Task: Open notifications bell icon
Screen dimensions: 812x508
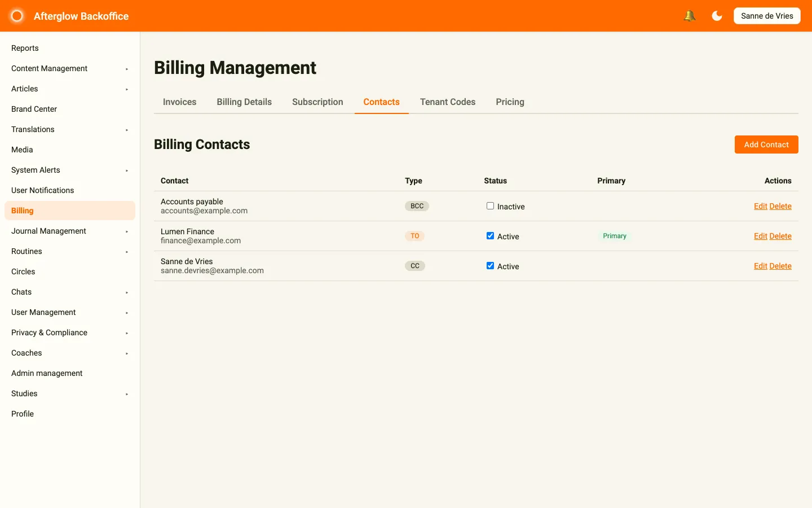Action: point(689,16)
